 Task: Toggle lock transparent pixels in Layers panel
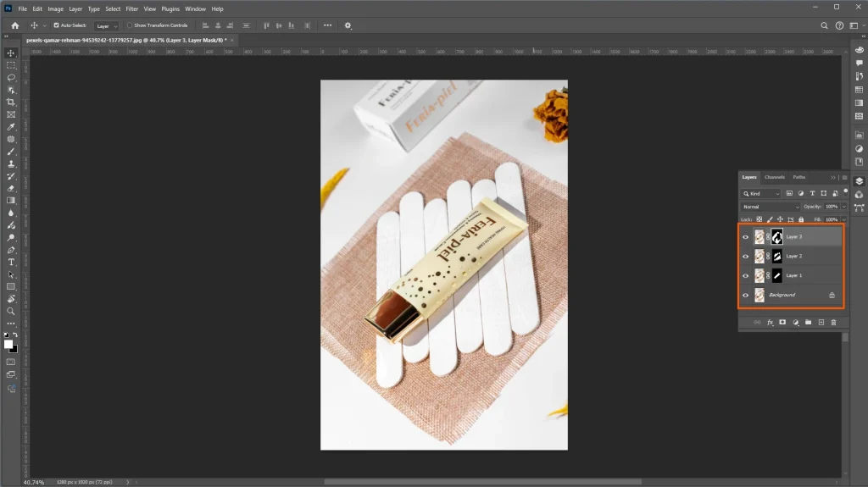pyautogui.click(x=759, y=219)
